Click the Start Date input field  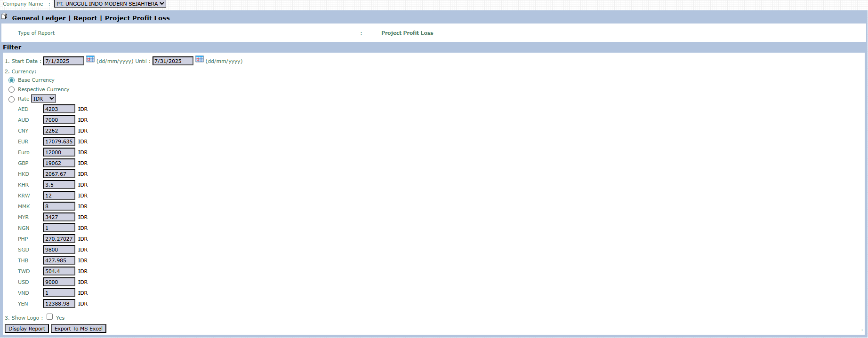[x=64, y=61]
